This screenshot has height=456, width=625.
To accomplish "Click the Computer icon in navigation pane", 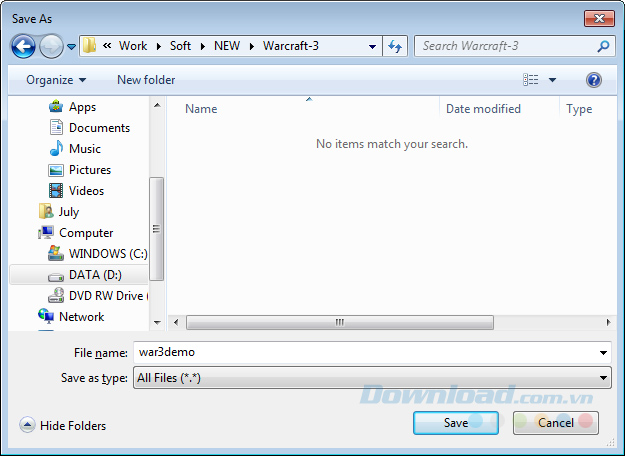I will tap(46, 232).
